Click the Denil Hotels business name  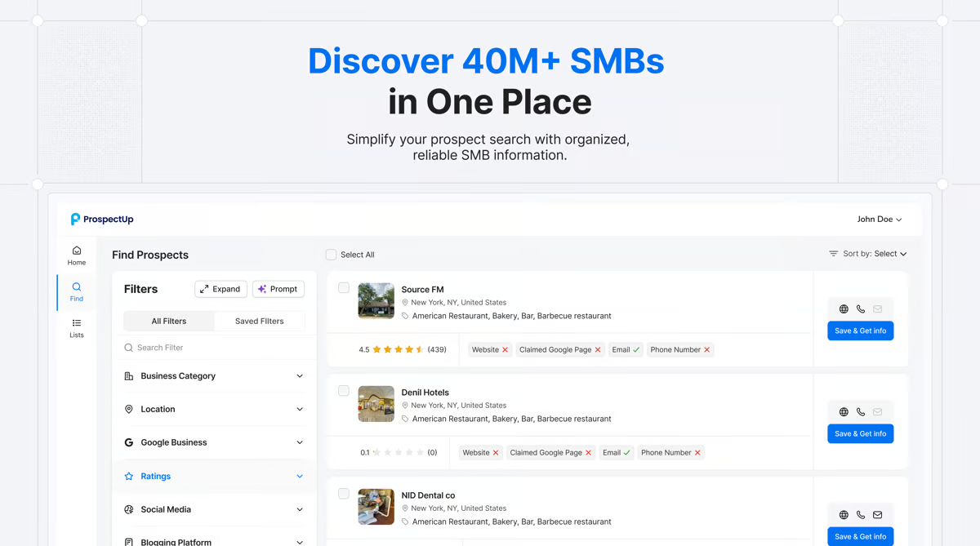click(x=425, y=393)
